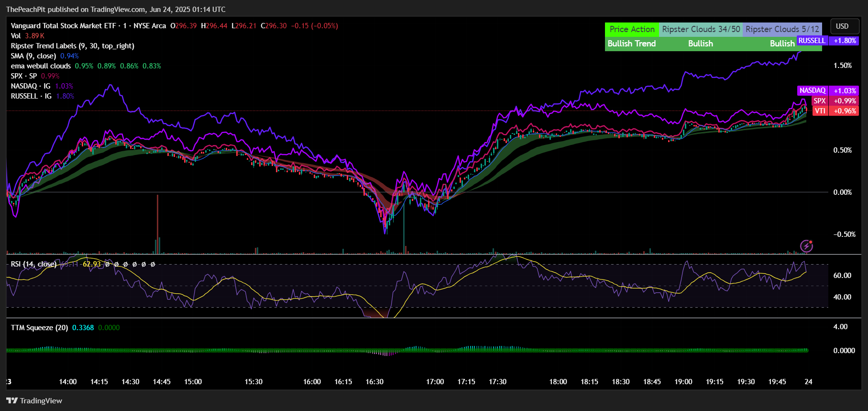Screen dimensions: 868x411
Task: Click the −0.50% price axis label
Action: click(x=844, y=234)
